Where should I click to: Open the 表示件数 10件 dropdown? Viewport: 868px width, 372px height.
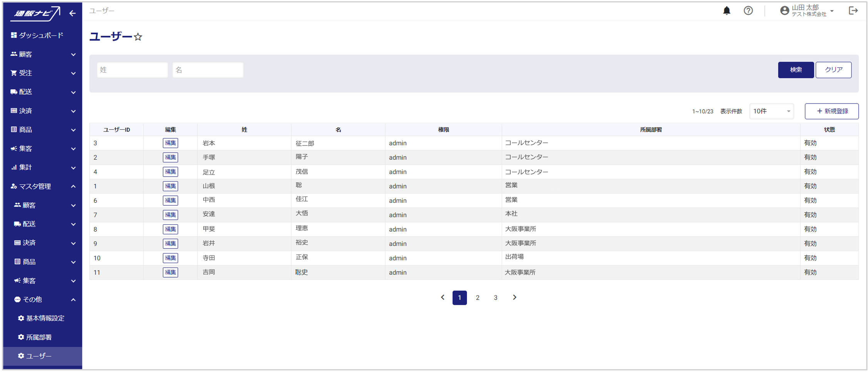pyautogui.click(x=771, y=111)
